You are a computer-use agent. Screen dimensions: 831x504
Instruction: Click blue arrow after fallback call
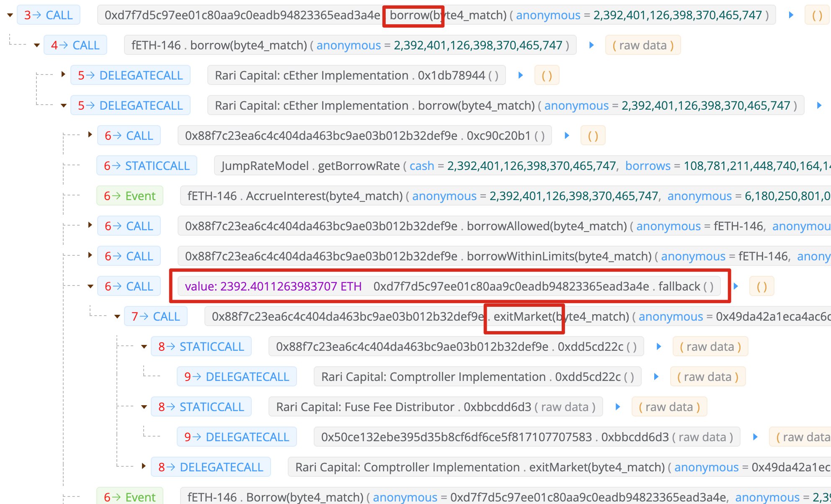click(736, 286)
